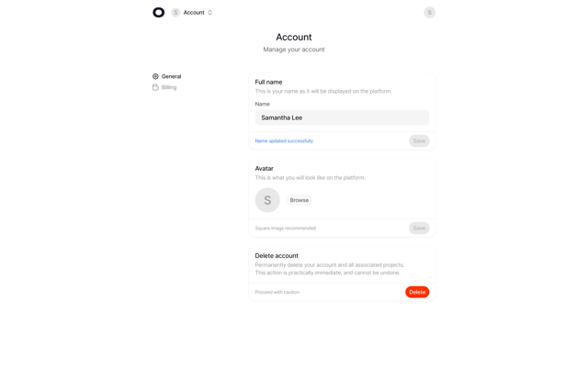Click the red Delete account button

[x=417, y=292]
